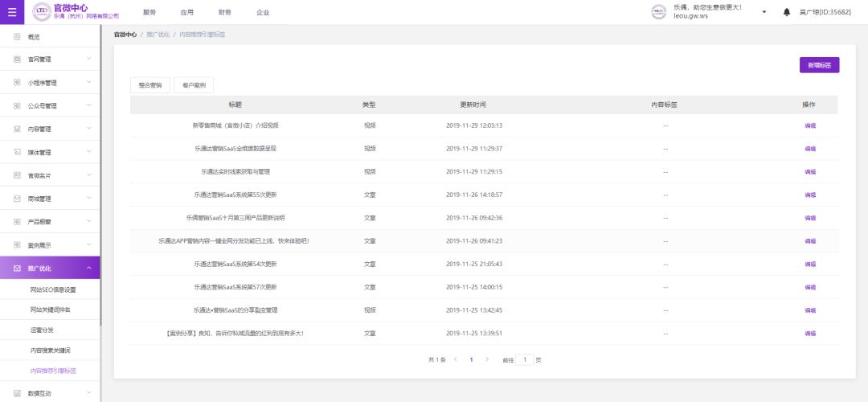Click the 官网管理 sidebar icon
This screenshot has width=868, height=402.
click(17, 59)
